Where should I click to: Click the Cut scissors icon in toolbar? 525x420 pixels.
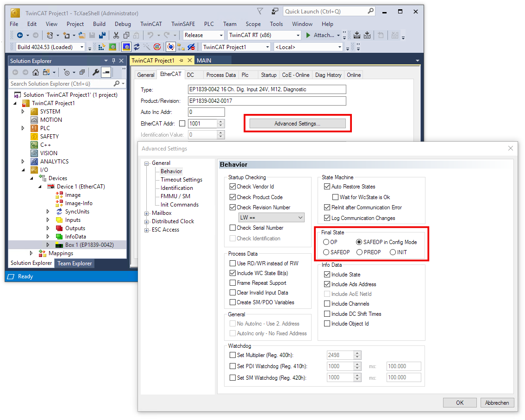click(116, 35)
